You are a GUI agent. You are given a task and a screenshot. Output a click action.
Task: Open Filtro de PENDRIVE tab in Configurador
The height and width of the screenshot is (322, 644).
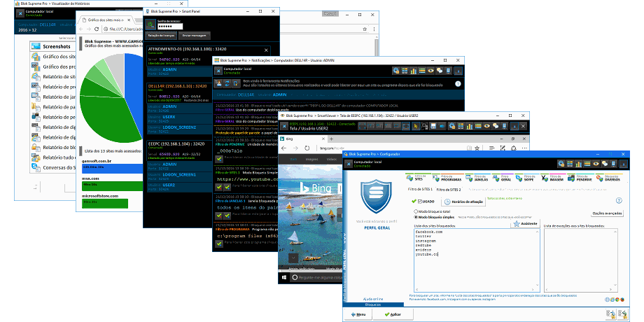[x=580, y=178]
